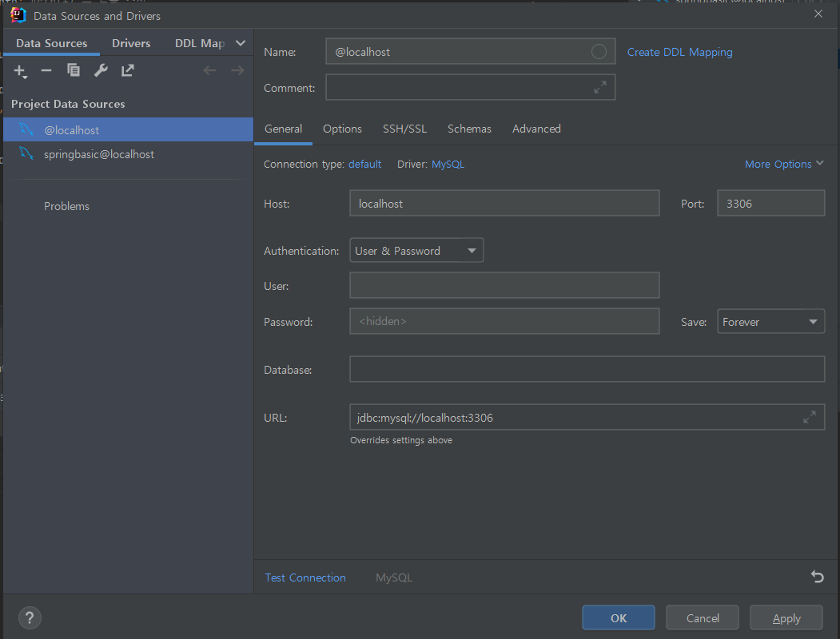Click the make global export icon

click(x=128, y=70)
